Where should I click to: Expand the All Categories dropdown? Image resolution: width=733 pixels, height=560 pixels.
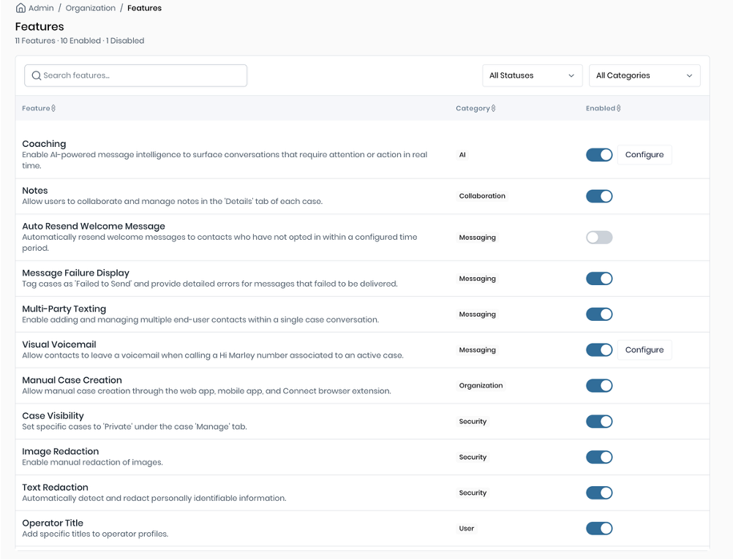click(644, 75)
